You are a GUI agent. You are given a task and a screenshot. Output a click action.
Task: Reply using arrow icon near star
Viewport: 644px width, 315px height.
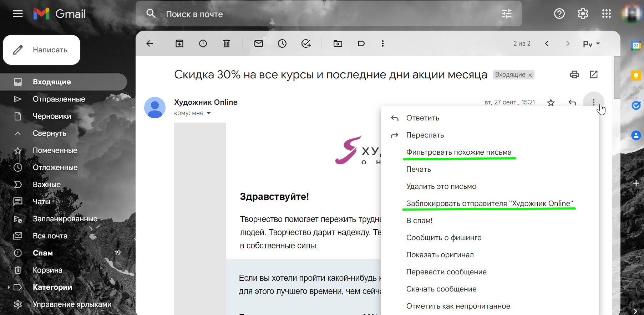click(x=572, y=103)
